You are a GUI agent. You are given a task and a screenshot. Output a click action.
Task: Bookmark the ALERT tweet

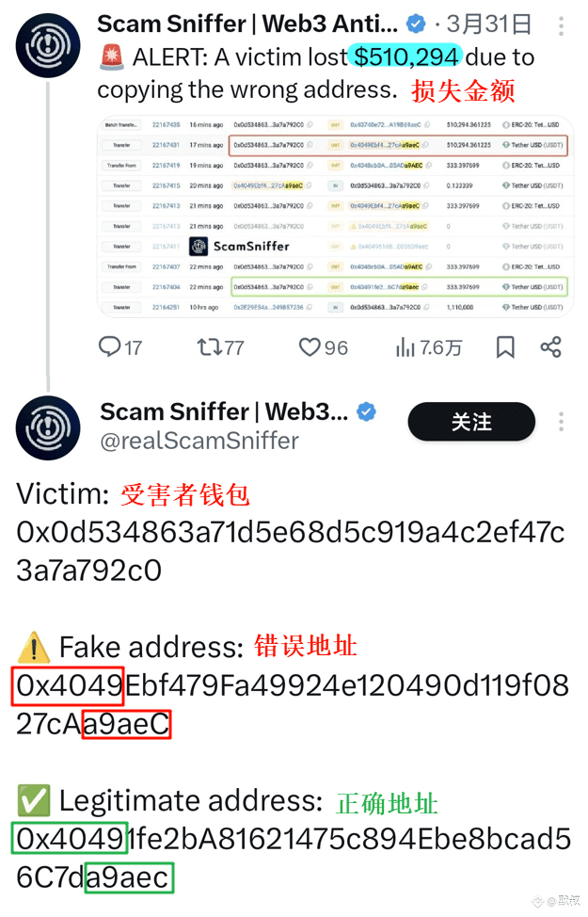pos(505,346)
